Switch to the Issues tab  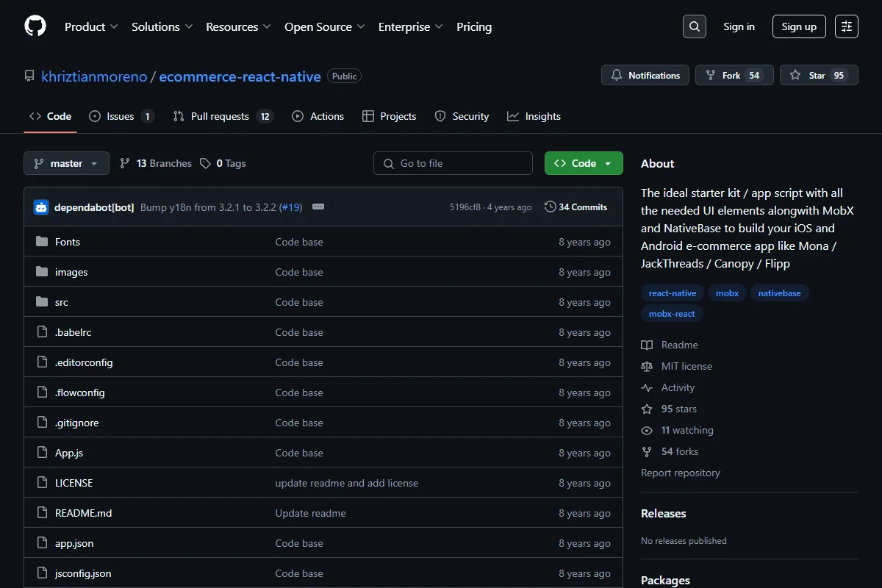121,116
